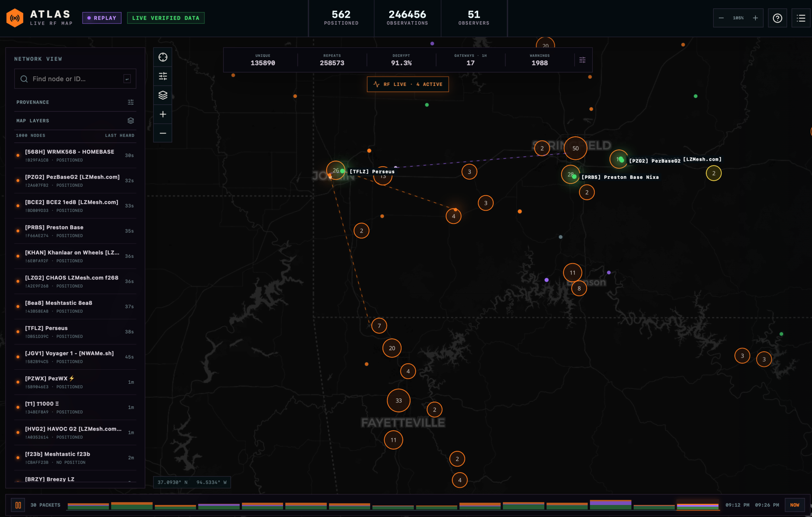Click the 09:12 PM timeline label

tap(737, 505)
